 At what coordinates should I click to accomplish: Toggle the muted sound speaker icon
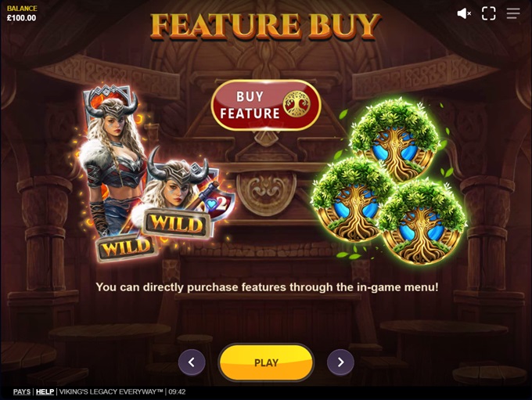464,13
